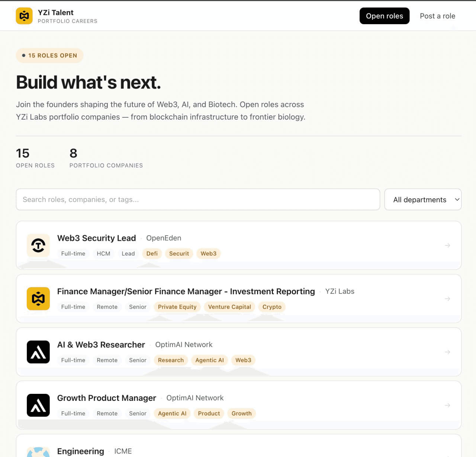The width and height of the screenshot is (476, 457).
Task: Click the 15 ROLES OPEN badge
Action: click(x=49, y=56)
